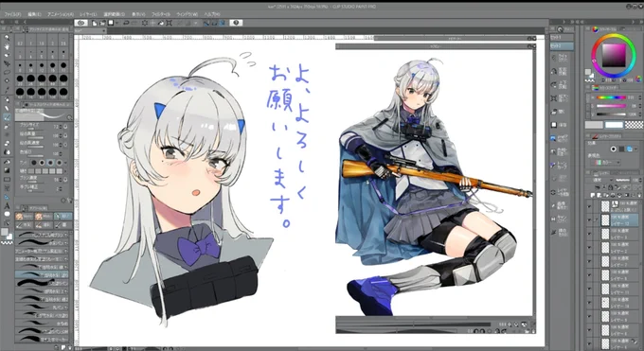Click the question-mark help icon in command bar
The image size is (644, 351).
click(x=236, y=23)
